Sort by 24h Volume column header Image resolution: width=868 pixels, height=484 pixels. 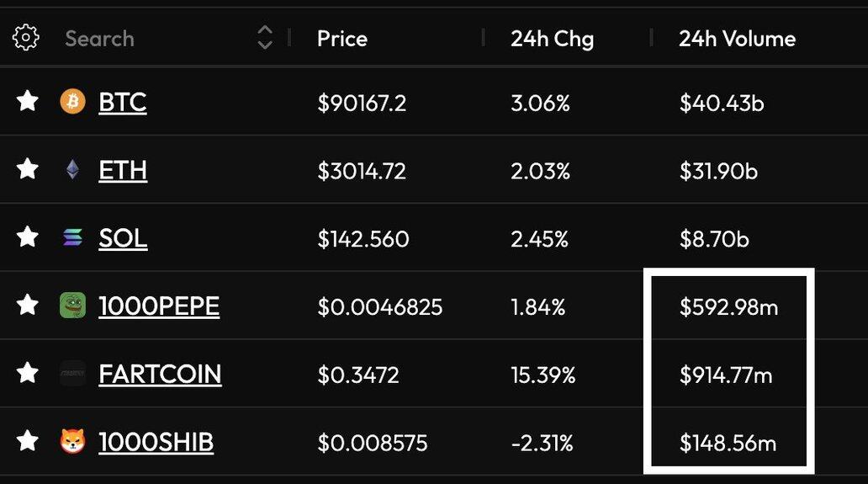pos(737,39)
